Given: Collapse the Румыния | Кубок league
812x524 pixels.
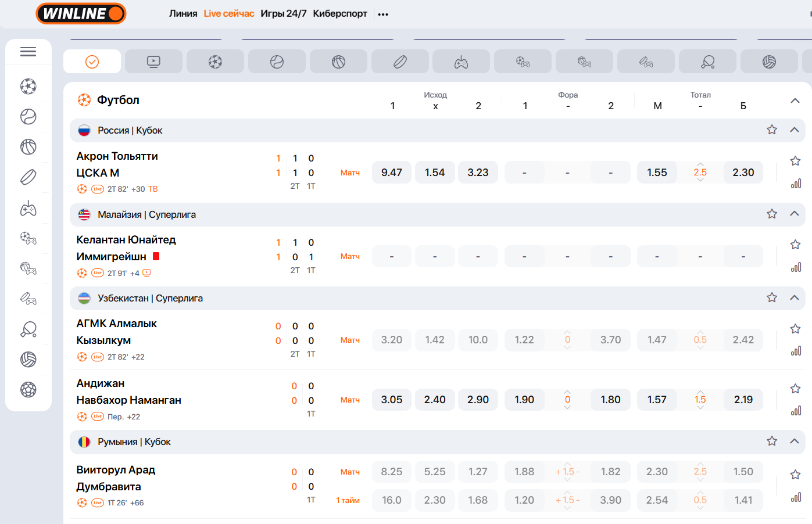Looking at the screenshot, I should pyautogui.click(x=795, y=441).
